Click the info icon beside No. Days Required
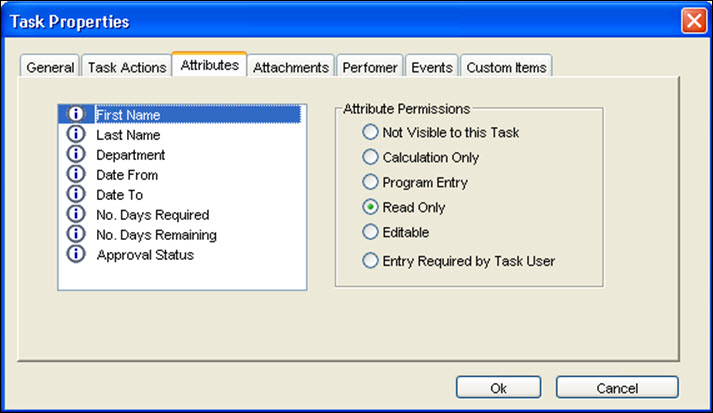 tap(76, 214)
